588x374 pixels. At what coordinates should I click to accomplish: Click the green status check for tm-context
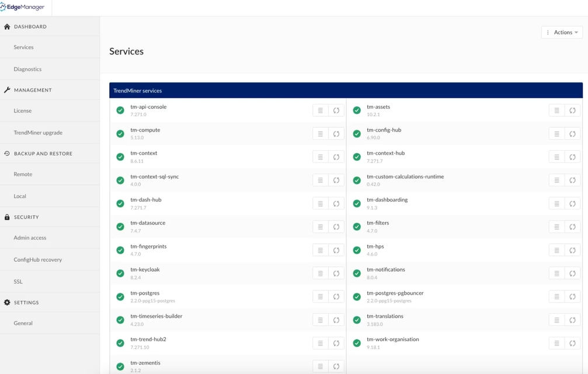120,157
